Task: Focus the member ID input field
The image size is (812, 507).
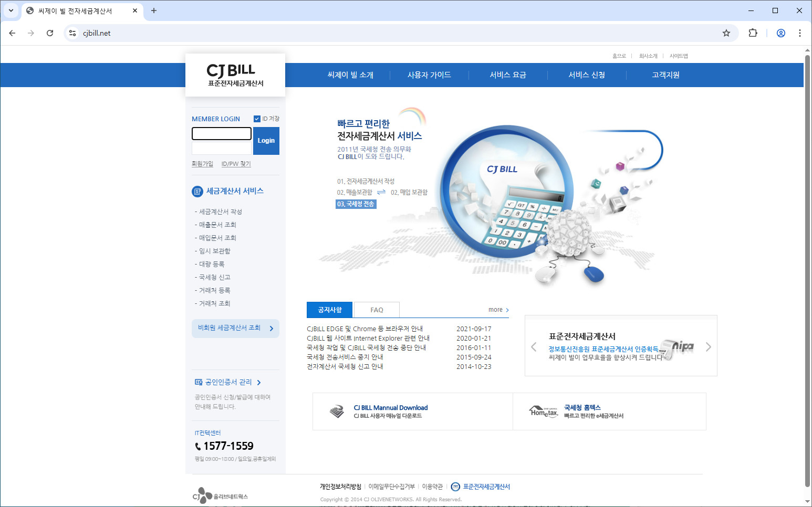Action: click(222, 133)
